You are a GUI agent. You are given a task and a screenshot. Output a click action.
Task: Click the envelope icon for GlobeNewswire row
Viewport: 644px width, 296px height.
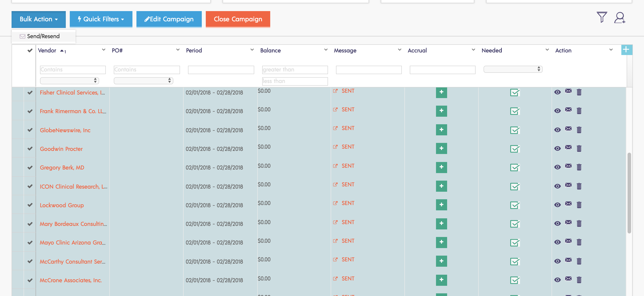(x=568, y=129)
